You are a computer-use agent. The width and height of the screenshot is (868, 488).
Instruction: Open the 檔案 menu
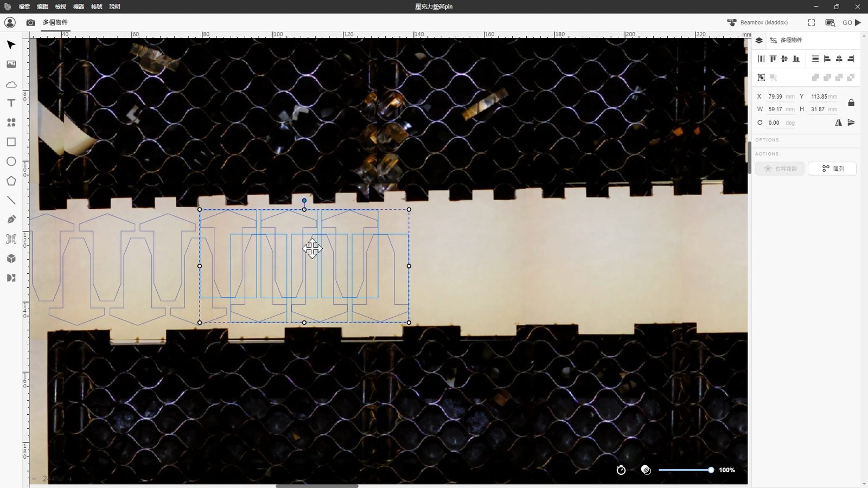coord(24,7)
